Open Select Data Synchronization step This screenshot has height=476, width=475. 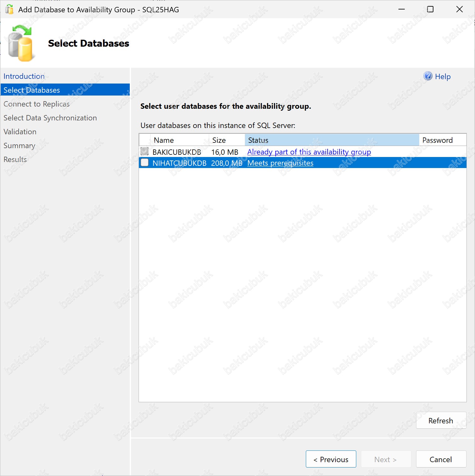(x=50, y=118)
